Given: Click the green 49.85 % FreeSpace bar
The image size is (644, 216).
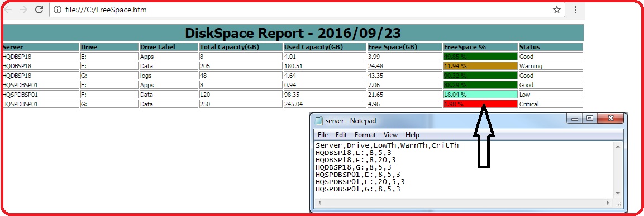Looking at the screenshot, I should [x=480, y=57].
